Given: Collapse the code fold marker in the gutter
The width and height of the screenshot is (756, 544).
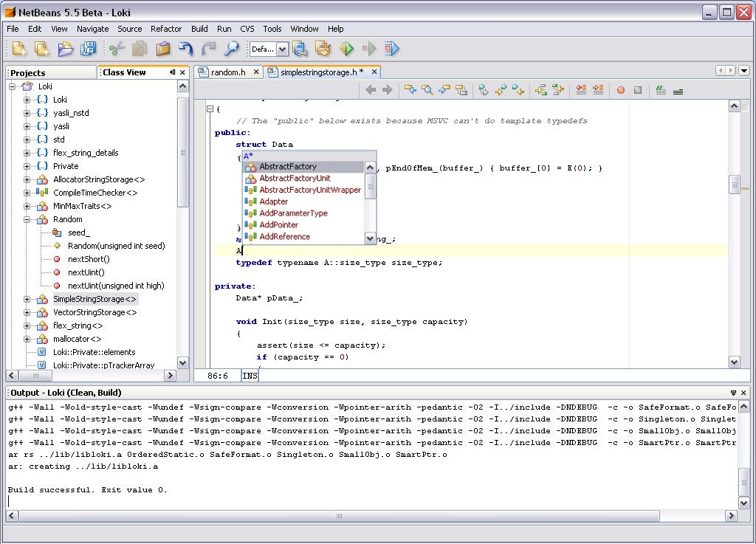Looking at the screenshot, I should 210,109.
